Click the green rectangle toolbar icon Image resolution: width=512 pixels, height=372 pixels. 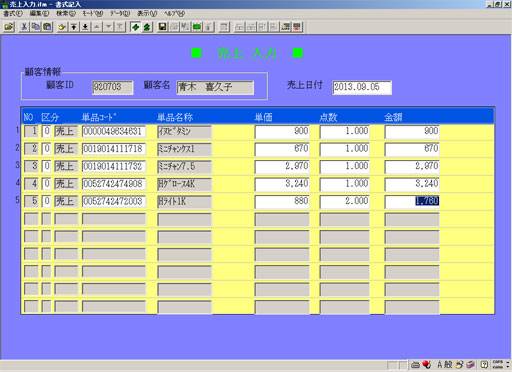click(197, 27)
